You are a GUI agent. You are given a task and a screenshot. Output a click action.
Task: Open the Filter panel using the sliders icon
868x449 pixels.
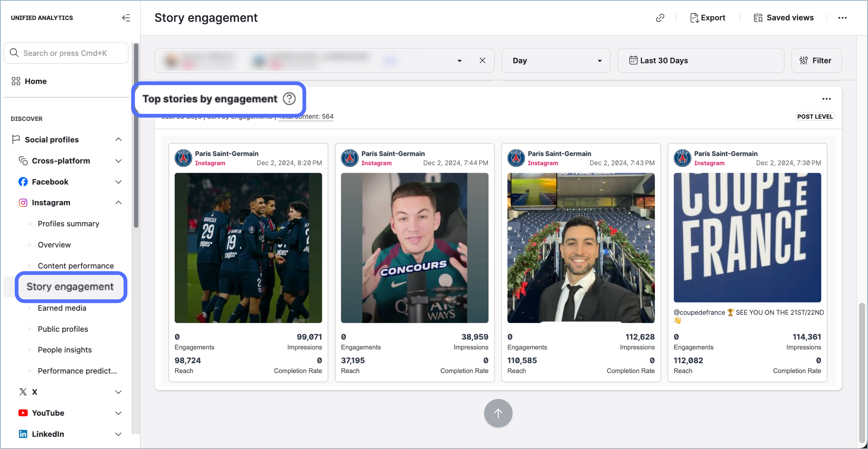(804, 60)
